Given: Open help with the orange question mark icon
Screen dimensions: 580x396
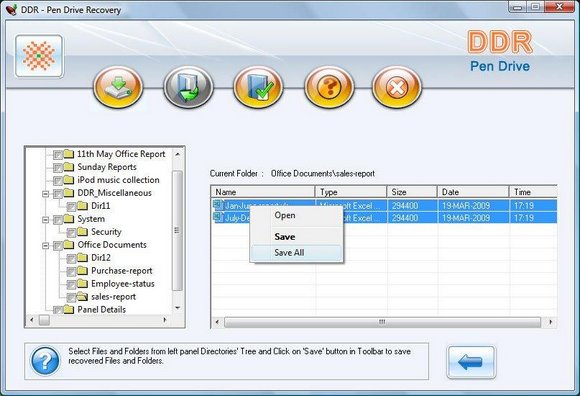Looking at the screenshot, I should point(329,87).
